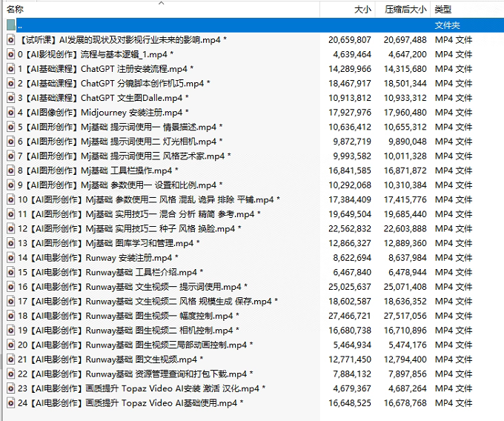Click the icon for Topaz Video AI基础使用.mp4
Viewport: 504px width, 421px height.
click(10, 403)
